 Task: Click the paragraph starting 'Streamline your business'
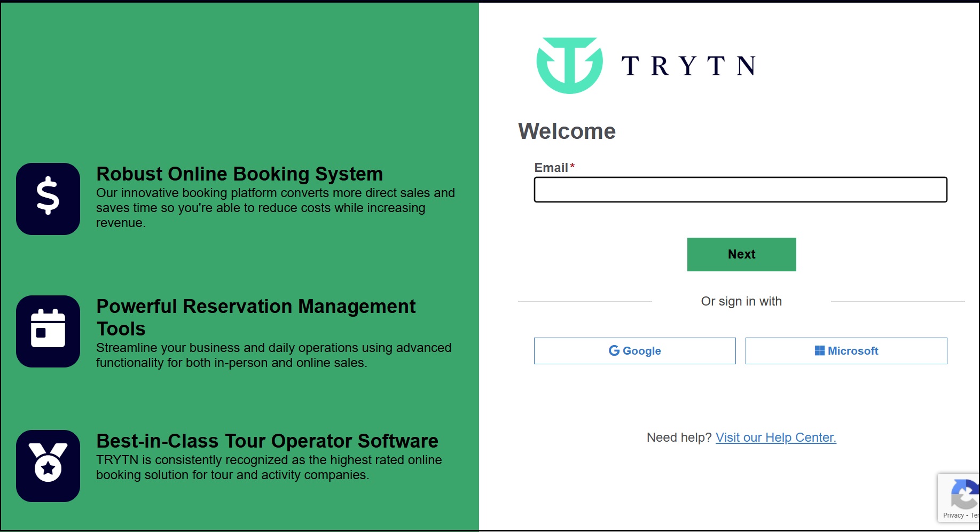(x=273, y=355)
